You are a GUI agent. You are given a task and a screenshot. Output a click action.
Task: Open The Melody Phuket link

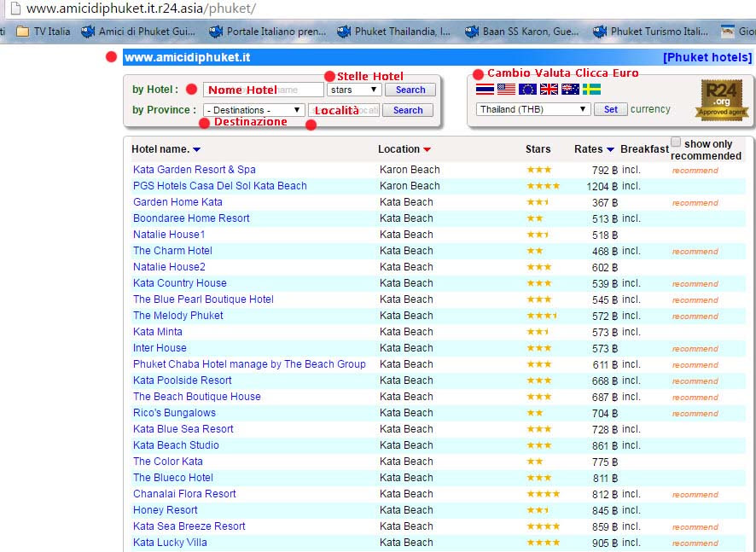click(178, 316)
